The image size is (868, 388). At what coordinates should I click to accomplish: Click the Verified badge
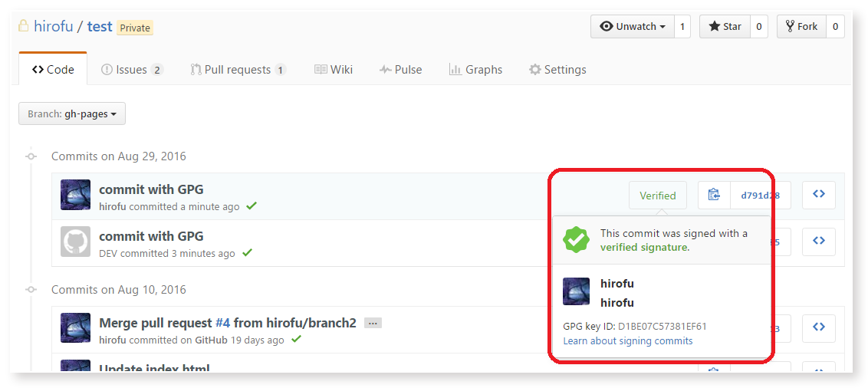coord(658,196)
